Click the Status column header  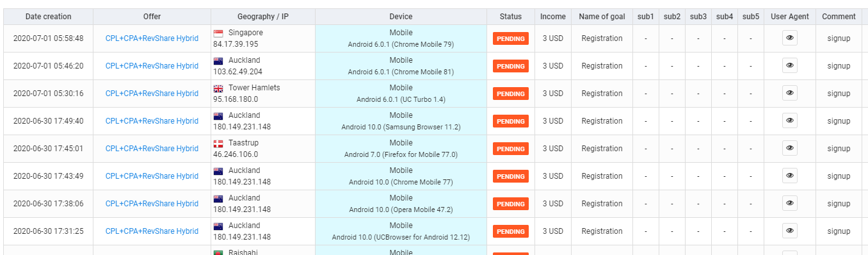tap(511, 17)
